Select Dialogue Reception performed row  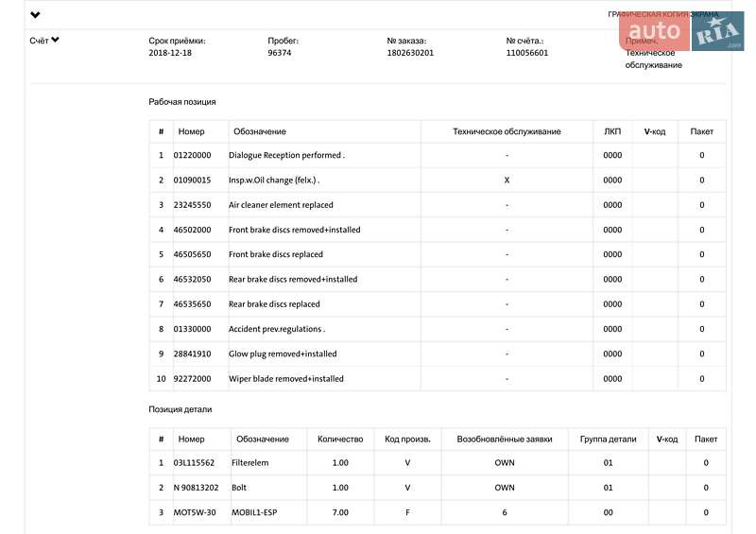[438, 155]
